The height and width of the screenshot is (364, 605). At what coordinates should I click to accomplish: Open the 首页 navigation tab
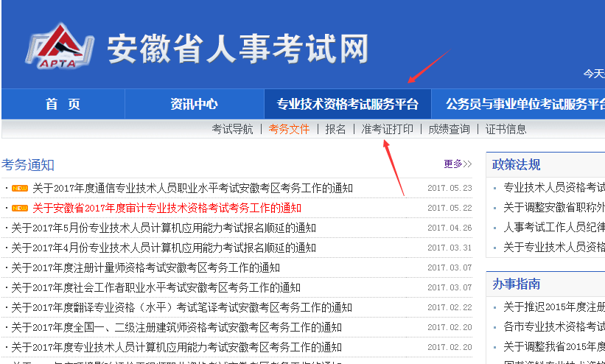(63, 104)
